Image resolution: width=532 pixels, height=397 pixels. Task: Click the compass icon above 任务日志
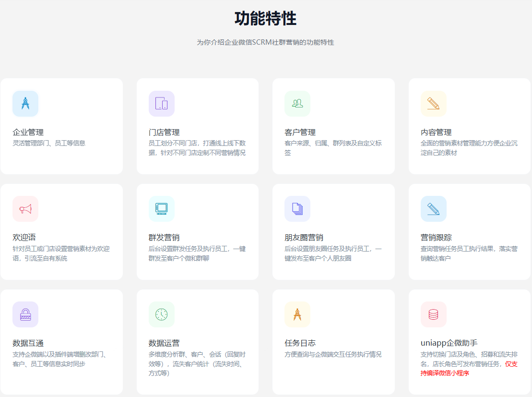point(297,314)
